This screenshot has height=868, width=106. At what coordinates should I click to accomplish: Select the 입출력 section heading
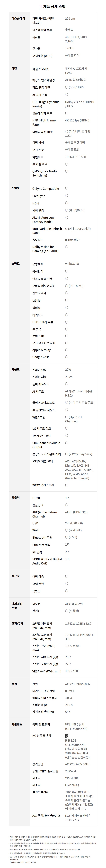15,497
